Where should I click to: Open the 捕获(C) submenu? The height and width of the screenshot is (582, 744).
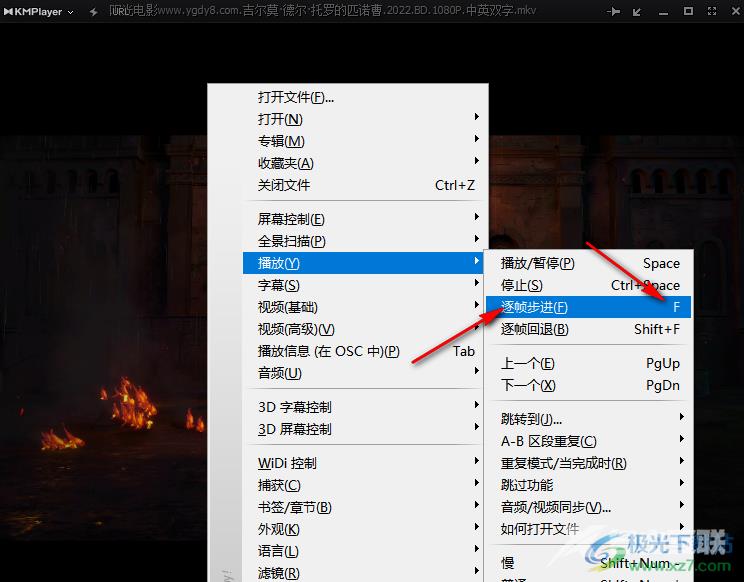pyautogui.click(x=365, y=485)
